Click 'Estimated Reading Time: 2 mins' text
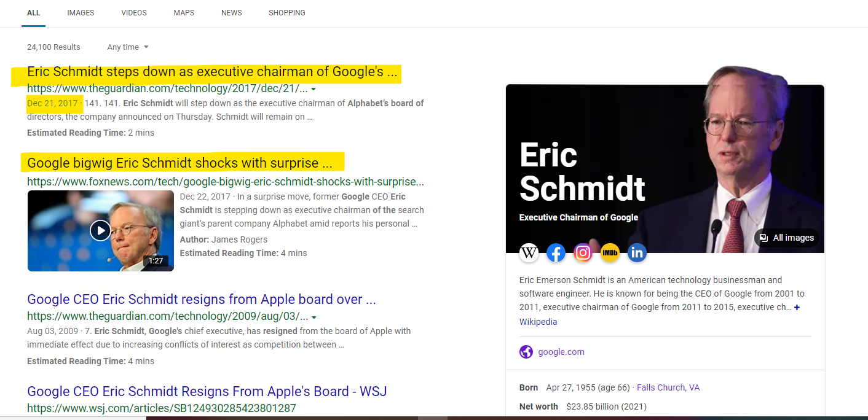Image resolution: width=868 pixels, height=420 pixels. [x=90, y=133]
